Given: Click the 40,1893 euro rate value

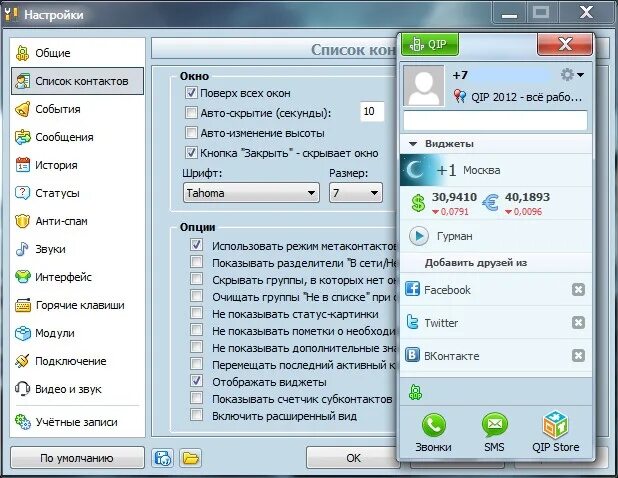Looking at the screenshot, I should click(527, 197).
